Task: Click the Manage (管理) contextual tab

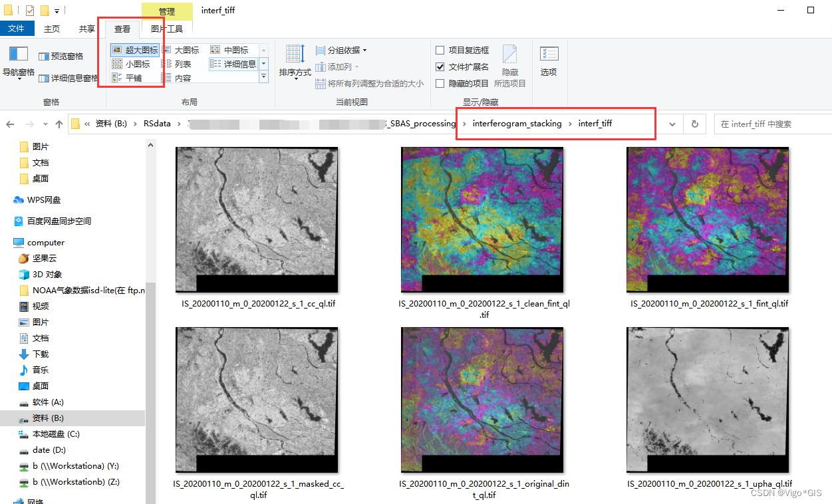Action: [167, 11]
